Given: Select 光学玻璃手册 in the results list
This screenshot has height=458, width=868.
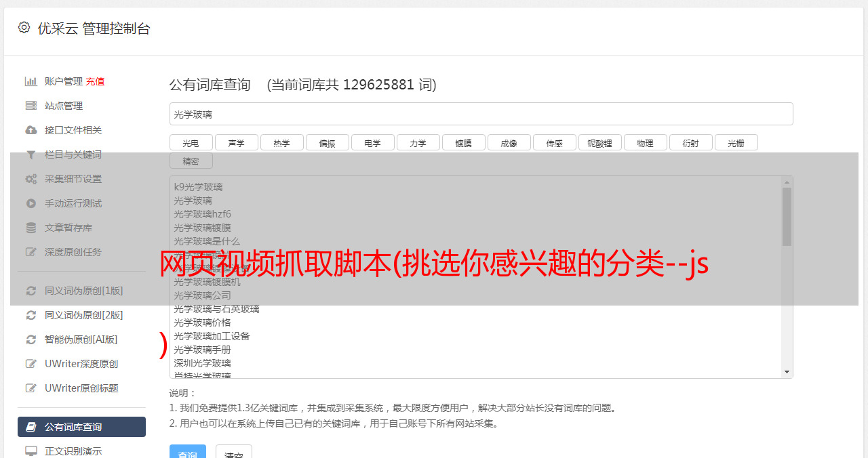Looking at the screenshot, I should pos(202,350).
